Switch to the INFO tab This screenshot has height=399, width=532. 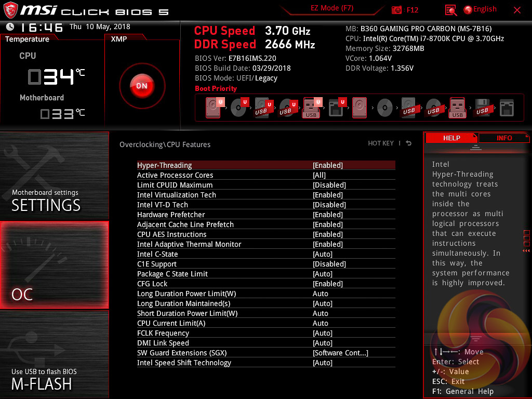pos(504,138)
